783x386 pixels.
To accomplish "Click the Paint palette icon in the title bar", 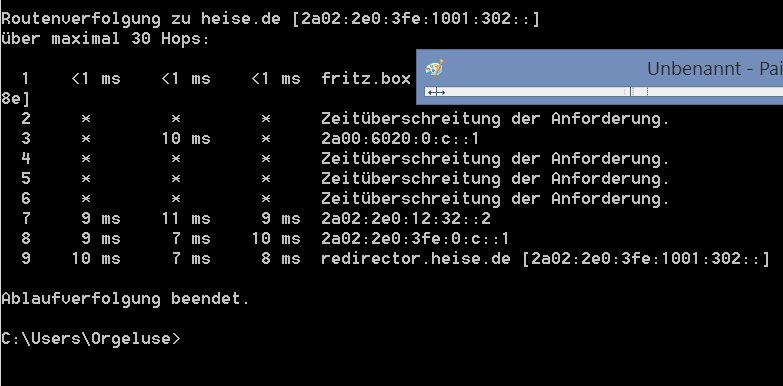I will click(435, 68).
